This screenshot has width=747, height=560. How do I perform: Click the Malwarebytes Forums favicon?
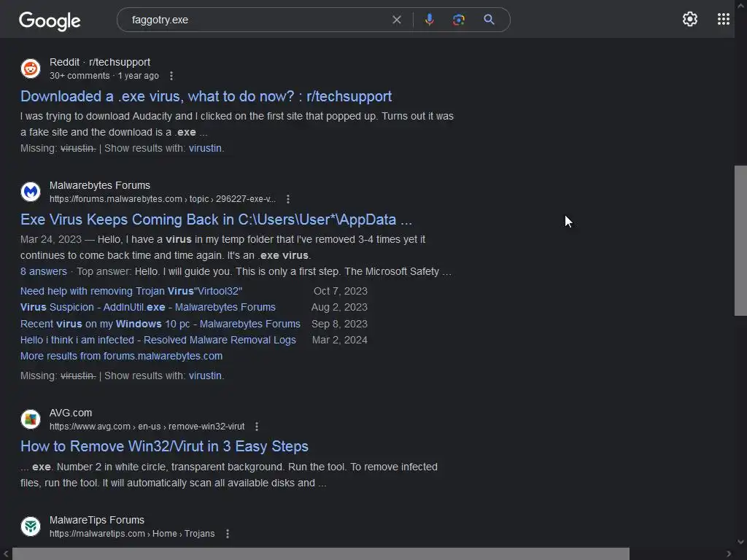coord(31,192)
